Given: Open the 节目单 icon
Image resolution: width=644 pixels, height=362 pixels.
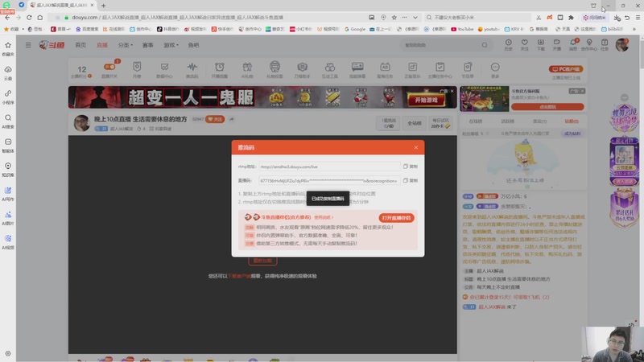Looking at the screenshot, I should [x=468, y=69].
